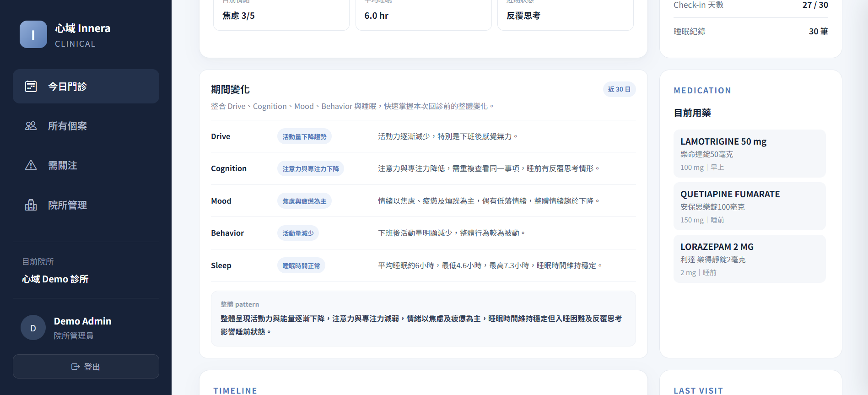Click the Sleep row label

point(221,265)
